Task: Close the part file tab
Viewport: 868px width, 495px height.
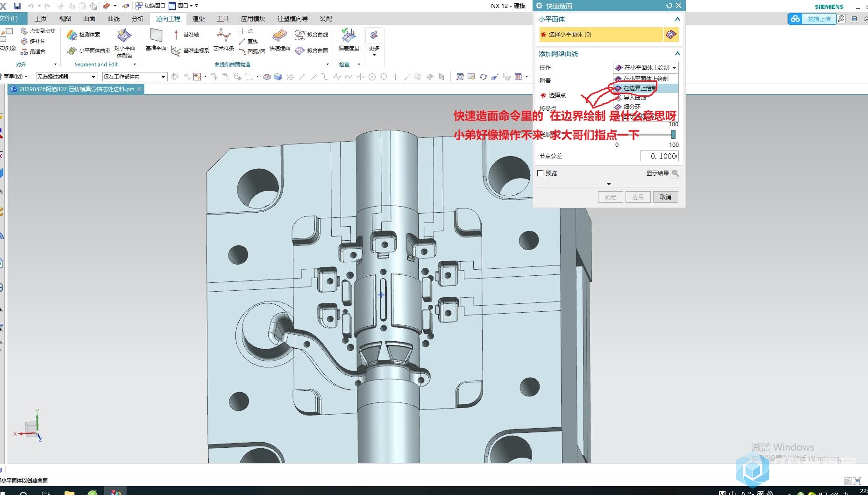Action: click(139, 89)
